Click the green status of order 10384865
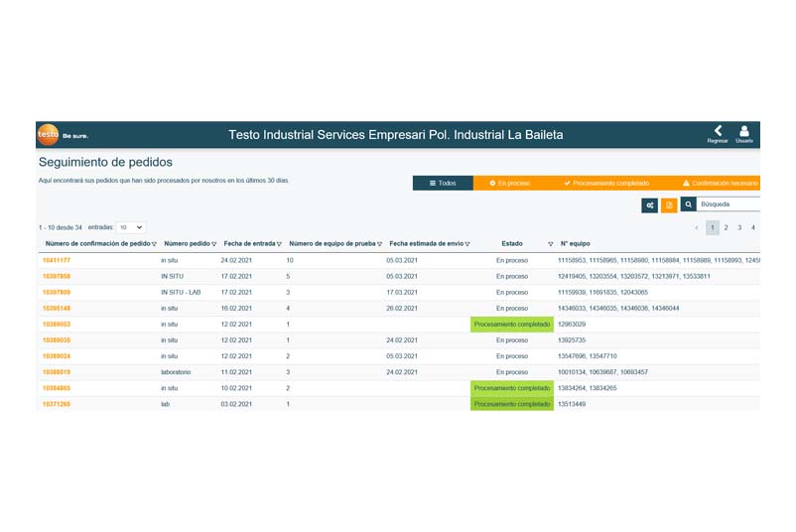796x532 pixels. [x=512, y=388]
